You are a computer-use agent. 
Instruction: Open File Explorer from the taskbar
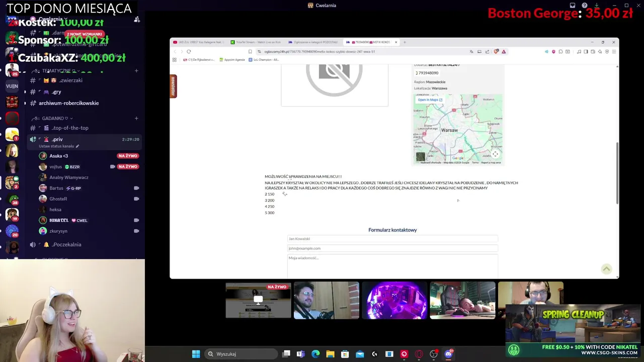[x=330, y=354]
